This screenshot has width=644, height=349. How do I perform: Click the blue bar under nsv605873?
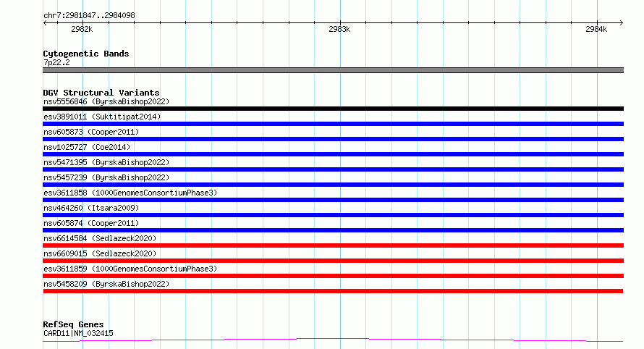(x=333, y=139)
